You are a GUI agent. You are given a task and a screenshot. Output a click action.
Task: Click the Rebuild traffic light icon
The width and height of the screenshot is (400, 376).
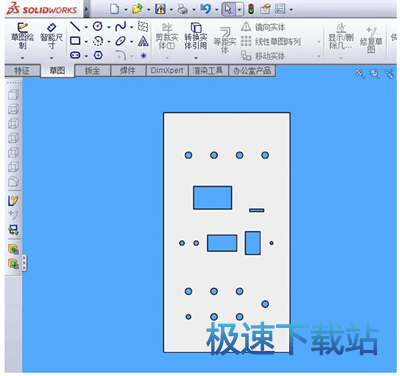coord(251,9)
